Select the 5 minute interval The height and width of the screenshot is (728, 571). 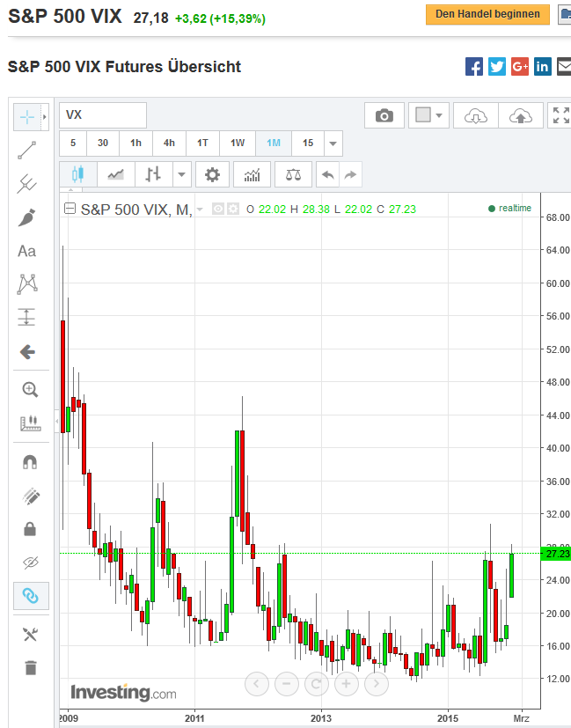point(73,143)
